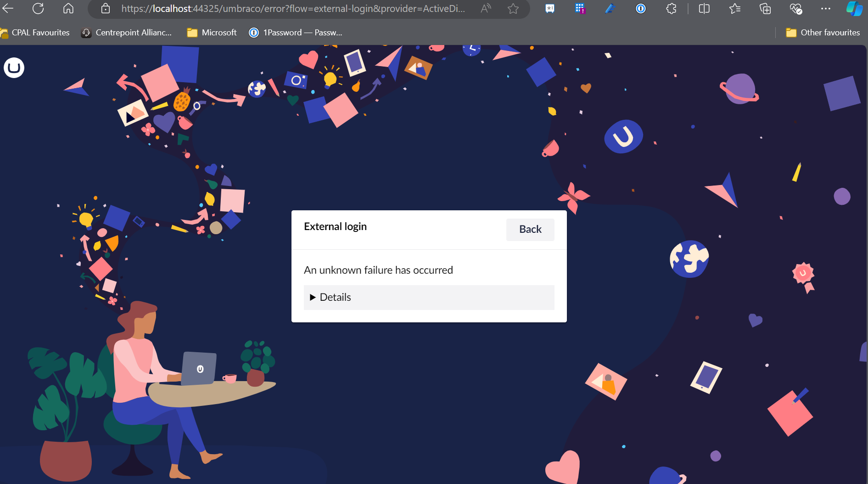Open the 1Password extension icon in toolbar

click(641, 8)
